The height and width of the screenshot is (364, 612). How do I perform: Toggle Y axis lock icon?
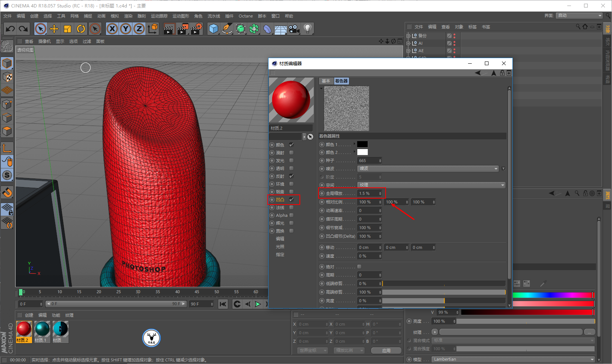pos(126,29)
